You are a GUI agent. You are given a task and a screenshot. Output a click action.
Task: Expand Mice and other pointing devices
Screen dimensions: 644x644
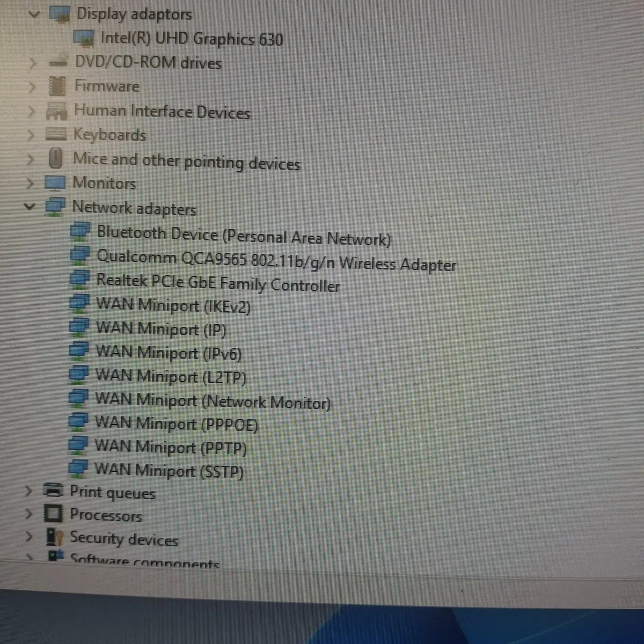point(31,159)
